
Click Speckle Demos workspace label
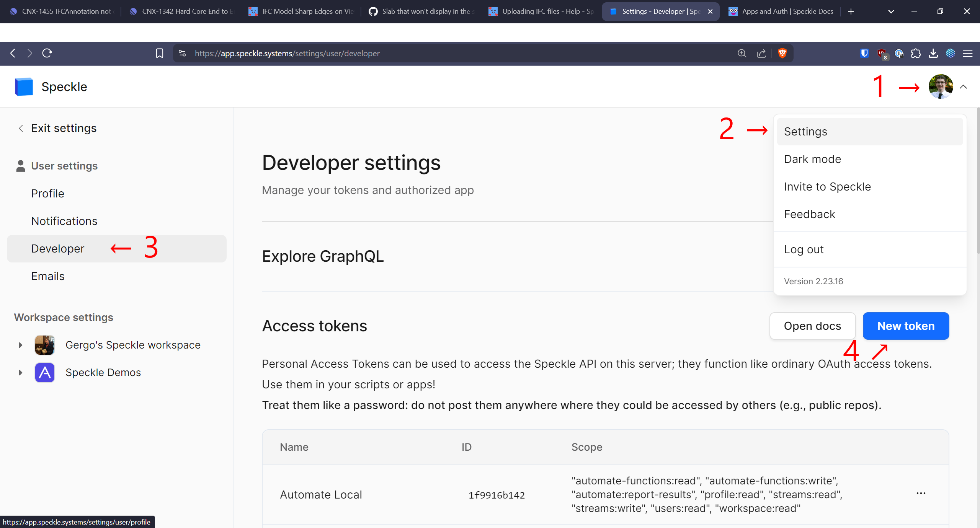click(103, 372)
